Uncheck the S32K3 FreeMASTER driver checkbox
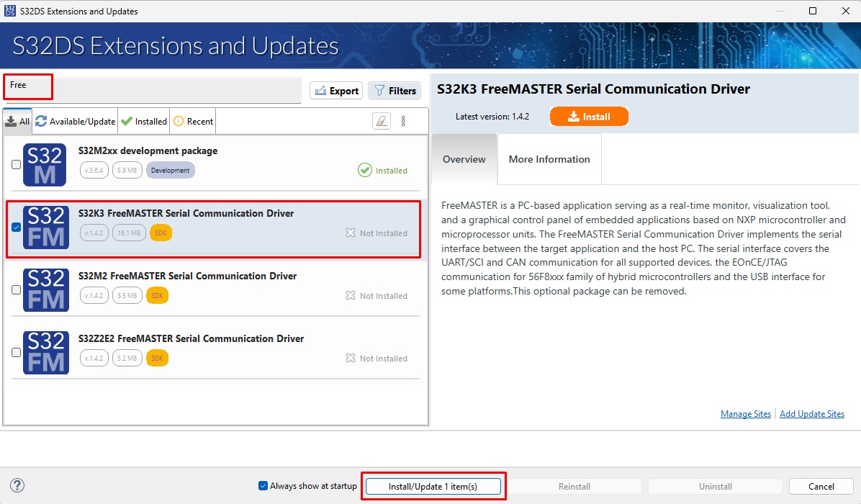Viewport: 861px width, 504px height. click(x=17, y=228)
